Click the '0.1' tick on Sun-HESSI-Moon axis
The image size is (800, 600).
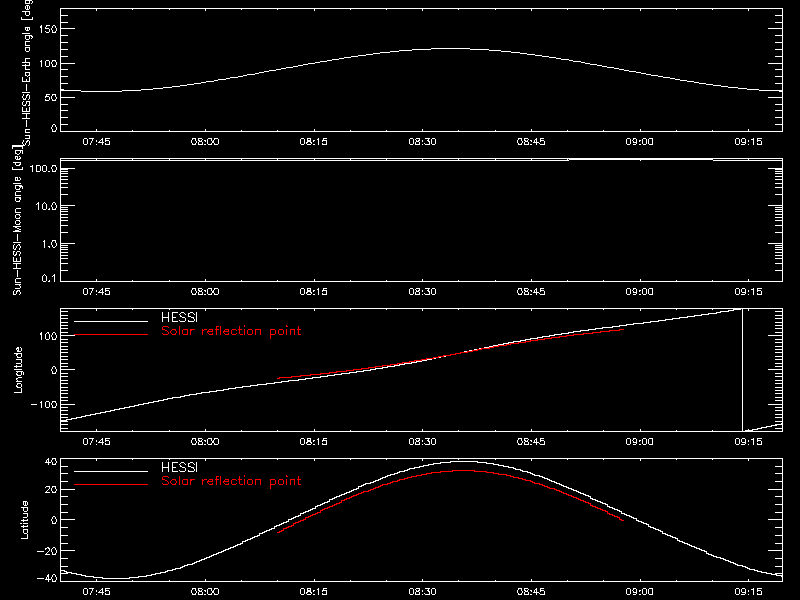tap(49, 278)
